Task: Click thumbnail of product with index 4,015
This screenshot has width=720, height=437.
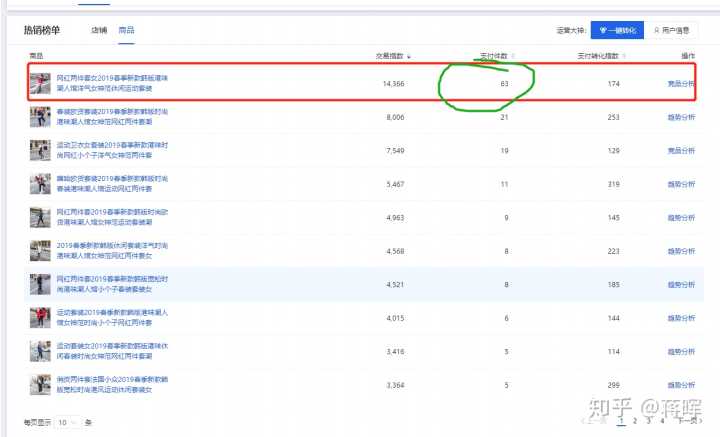Action: [x=40, y=318]
